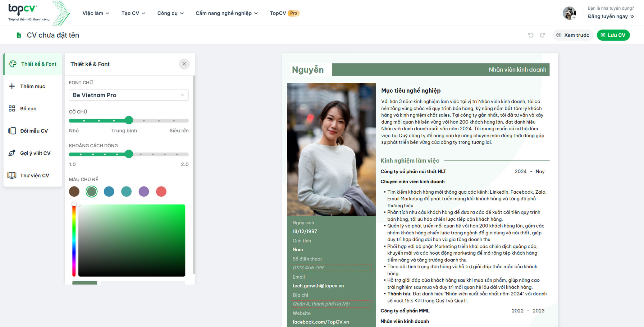This screenshot has width=644, height=327.
Task: Click the CV chưa đặt tên title
Action: pos(53,35)
